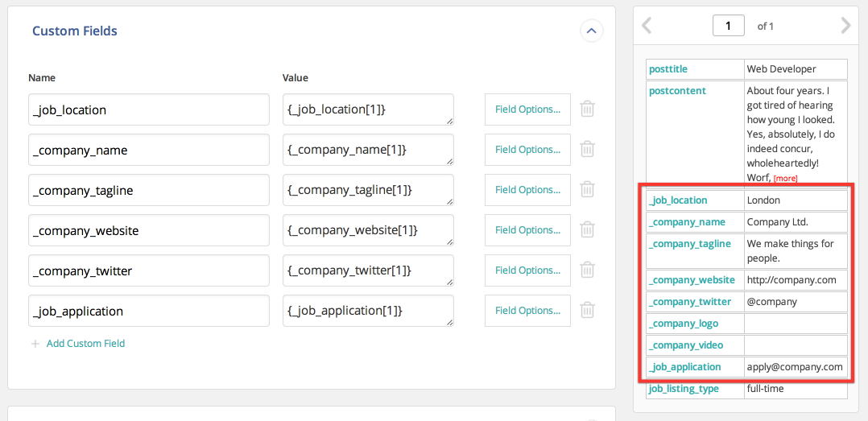Click trash icon beside _company_twitter row
This screenshot has height=421, width=868.
pos(587,270)
